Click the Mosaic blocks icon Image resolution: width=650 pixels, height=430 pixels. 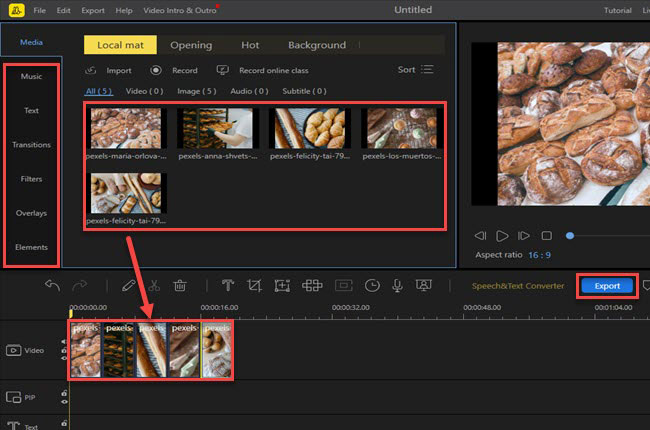(312, 285)
